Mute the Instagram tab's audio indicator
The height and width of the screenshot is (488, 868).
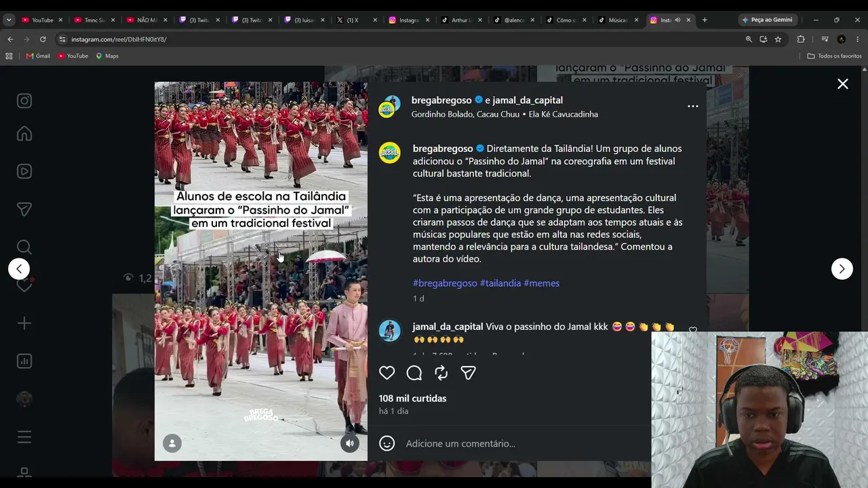pos(677,20)
